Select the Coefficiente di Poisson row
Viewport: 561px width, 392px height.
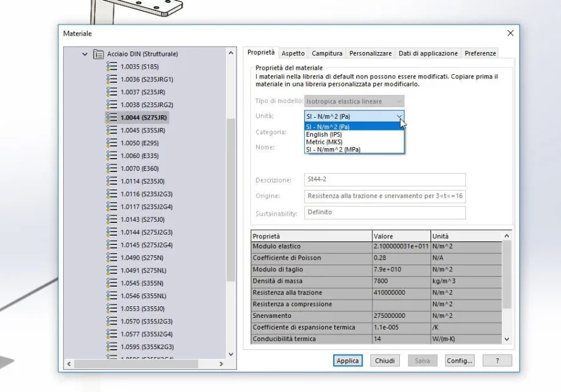click(x=377, y=258)
